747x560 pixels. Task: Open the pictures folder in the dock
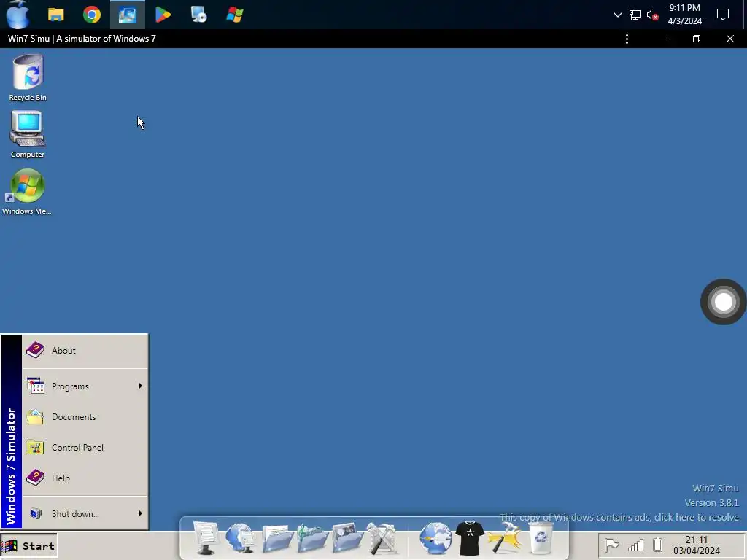(347, 538)
